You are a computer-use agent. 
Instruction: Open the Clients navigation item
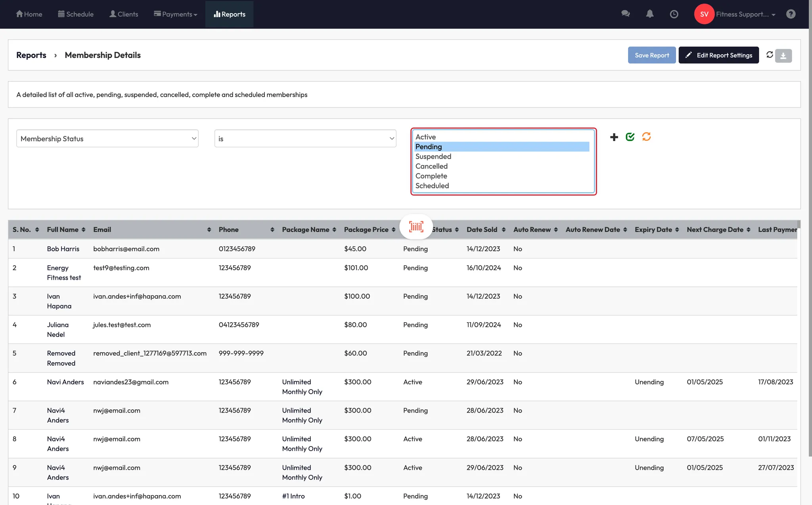pyautogui.click(x=124, y=14)
